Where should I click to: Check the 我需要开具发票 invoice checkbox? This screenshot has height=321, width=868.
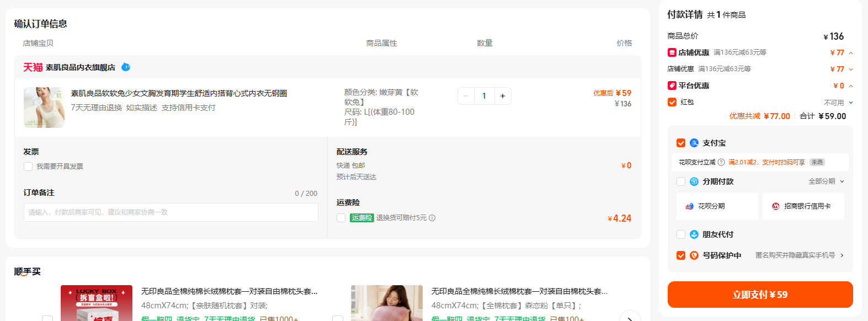tap(28, 167)
